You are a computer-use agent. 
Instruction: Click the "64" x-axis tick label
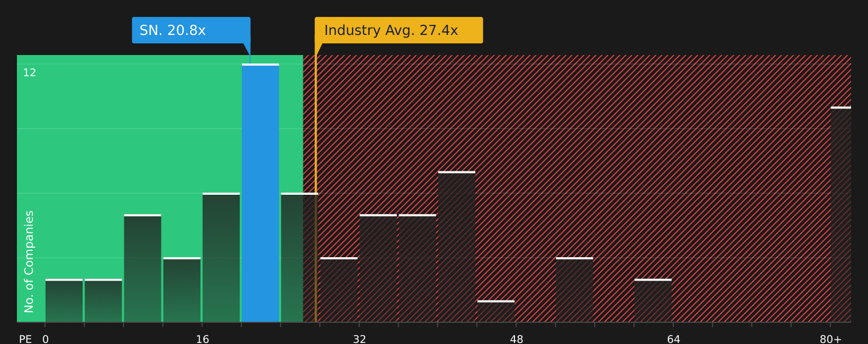(674, 339)
